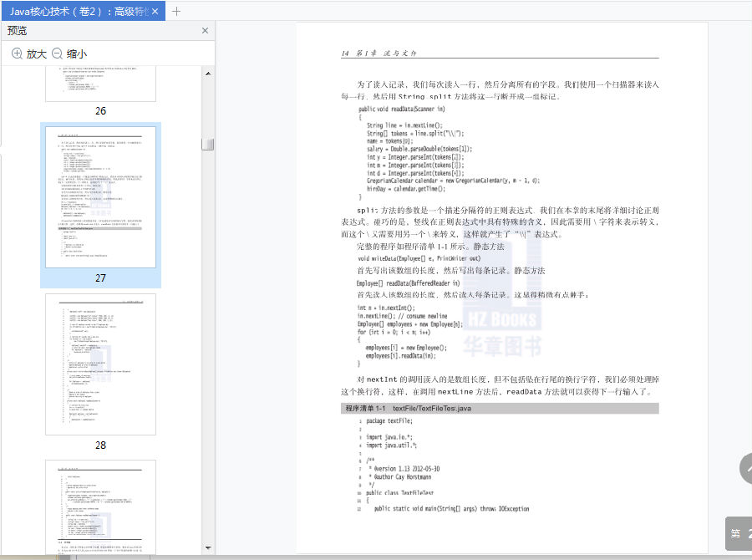Open the partially visible thumbnail below page 28
Viewport: 752px width, 560px height.
(101, 507)
